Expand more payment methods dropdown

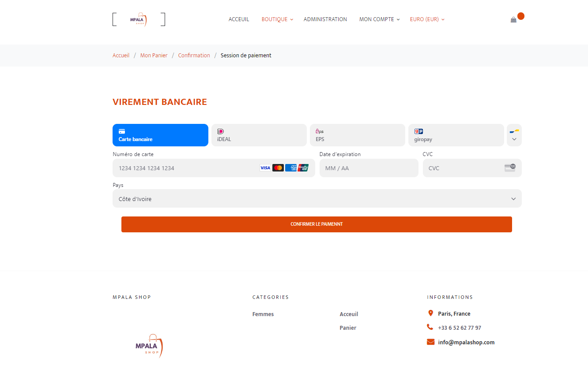coord(514,135)
